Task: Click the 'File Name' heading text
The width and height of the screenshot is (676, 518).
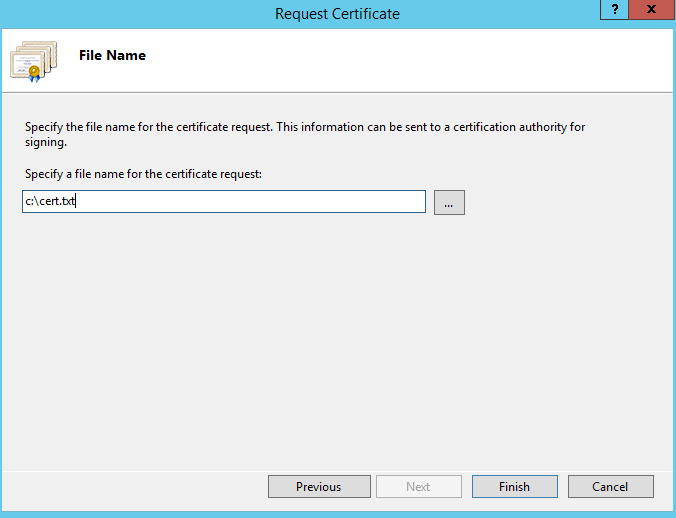Action: coord(113,55)
